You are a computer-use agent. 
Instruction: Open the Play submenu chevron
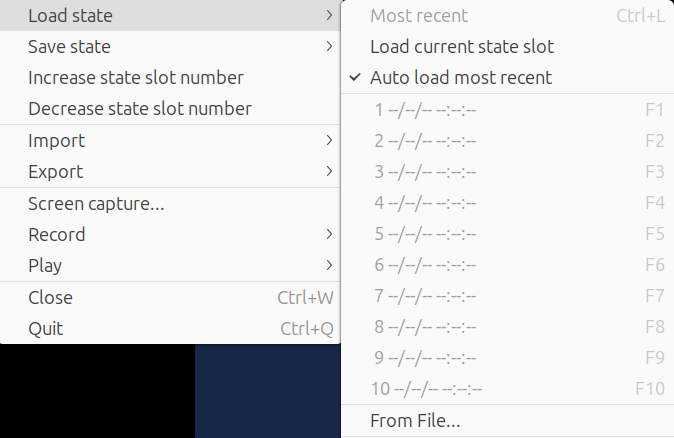[x=329, y=265]
